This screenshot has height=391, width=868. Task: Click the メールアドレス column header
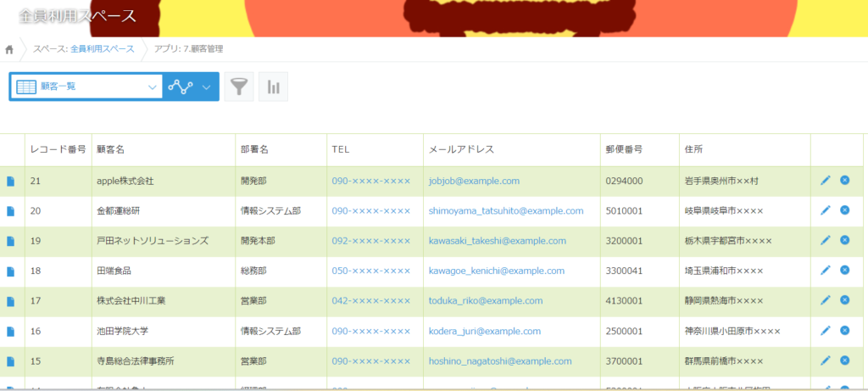(x=462, y=150)
